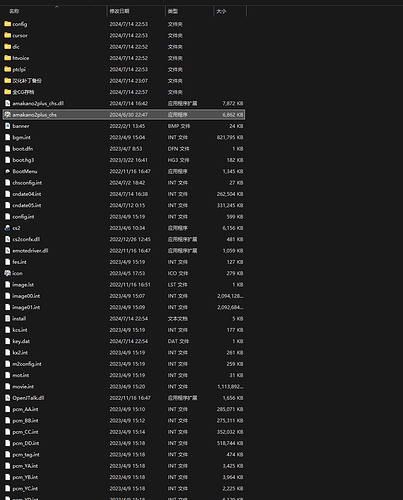Image resolution: width=403 pixels, height=500 pixels.
Task: Select the pcm_DD.int file
Action: pyautogui.click(x=124, y=443)
